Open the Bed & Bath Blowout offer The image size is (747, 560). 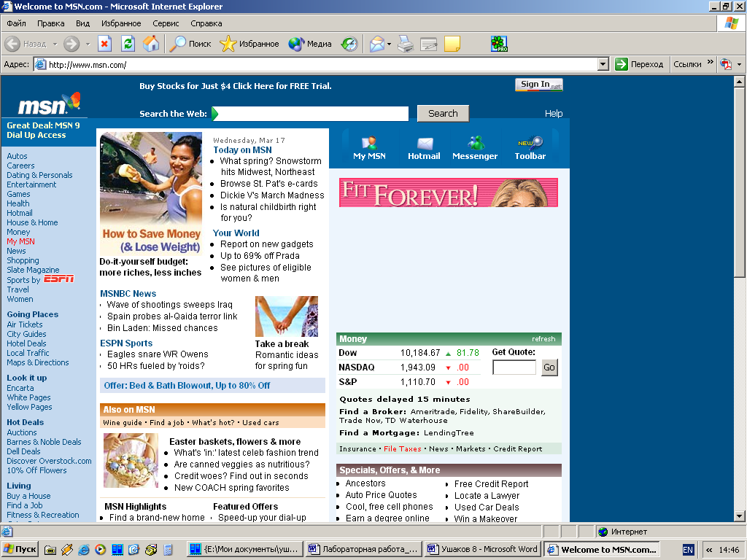point(187,385)
